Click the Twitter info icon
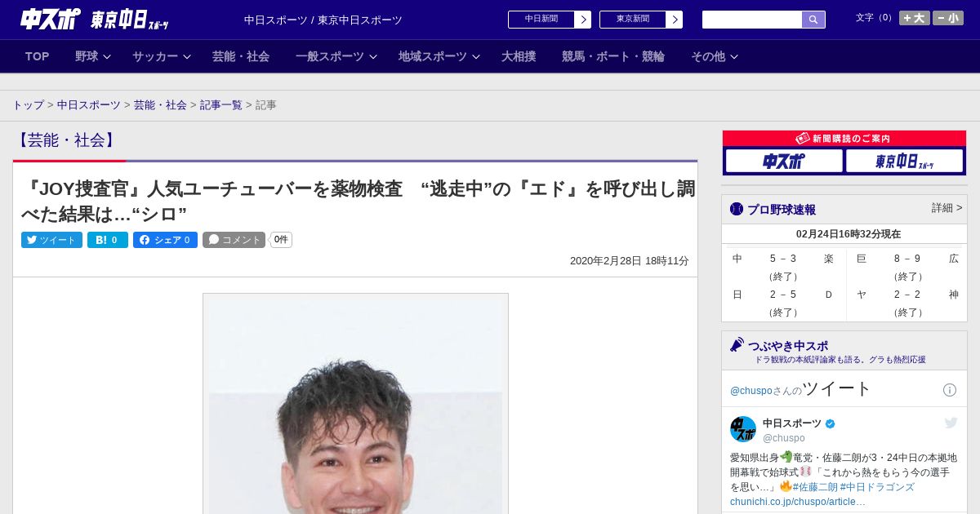 click(950, 390)
